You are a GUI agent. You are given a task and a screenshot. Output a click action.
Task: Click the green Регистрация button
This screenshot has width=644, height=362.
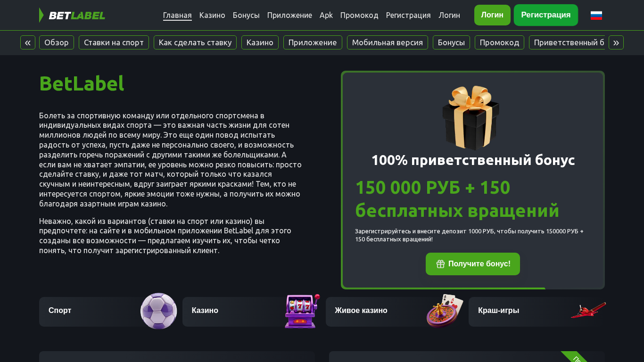click(546, 15)
